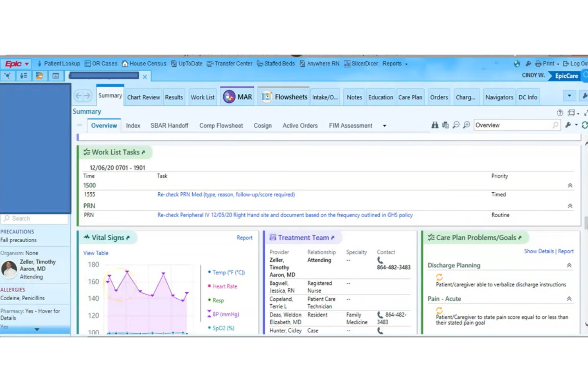Select Comp Flowsheet report tab
Image resolution: width=588 pixels, height=392 pixels.
coord(221,126)
